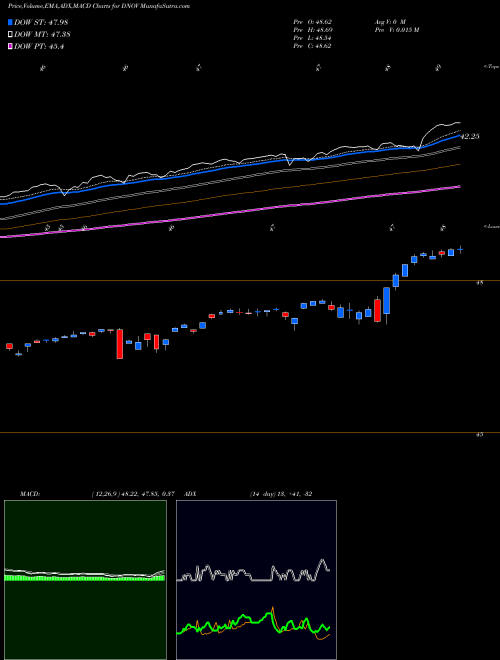Image resolution: width=500 pixels, height=660 pixels.
Task: Click the 'ADX' panel label
Action: pos(191,494)
